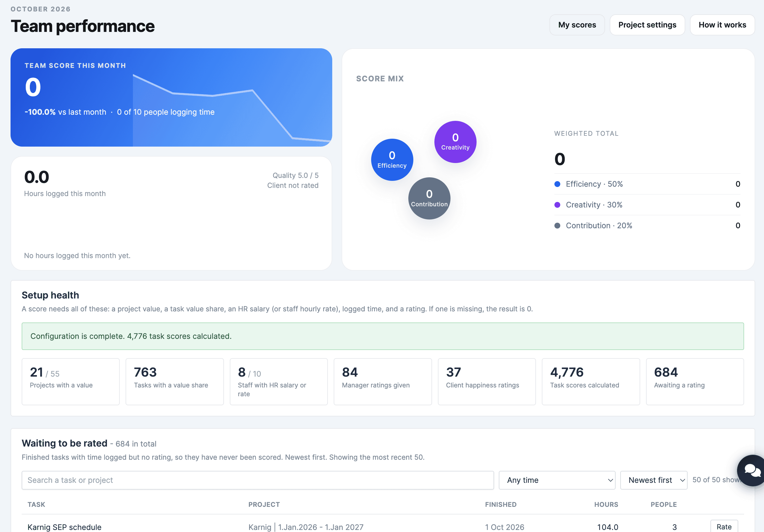Click the PEOPLE column header
This screenshot has height=532, width=764.
point(664,504)
